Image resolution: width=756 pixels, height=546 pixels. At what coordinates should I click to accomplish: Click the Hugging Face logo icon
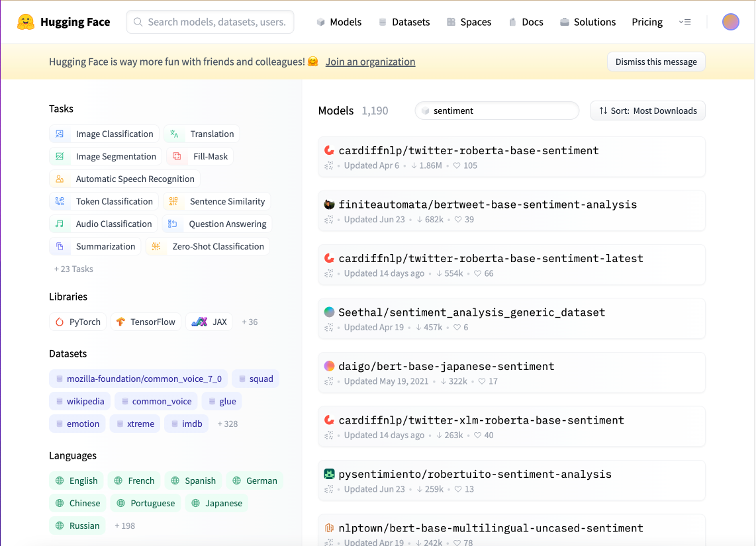tap(26, 22)
